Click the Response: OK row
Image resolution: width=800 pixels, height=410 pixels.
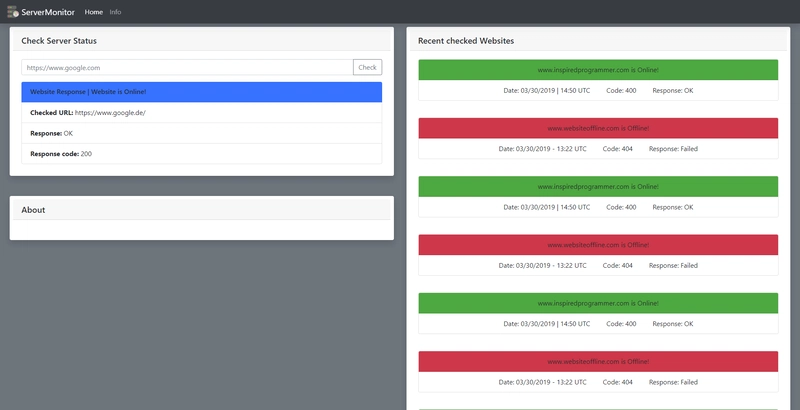click(201, 133)
